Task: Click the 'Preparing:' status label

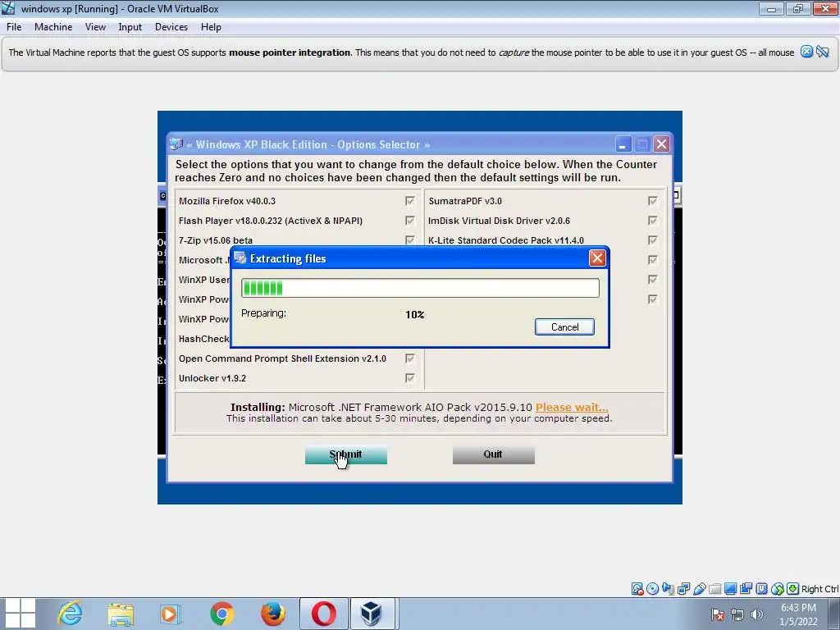Action: (x=263, y=313)
